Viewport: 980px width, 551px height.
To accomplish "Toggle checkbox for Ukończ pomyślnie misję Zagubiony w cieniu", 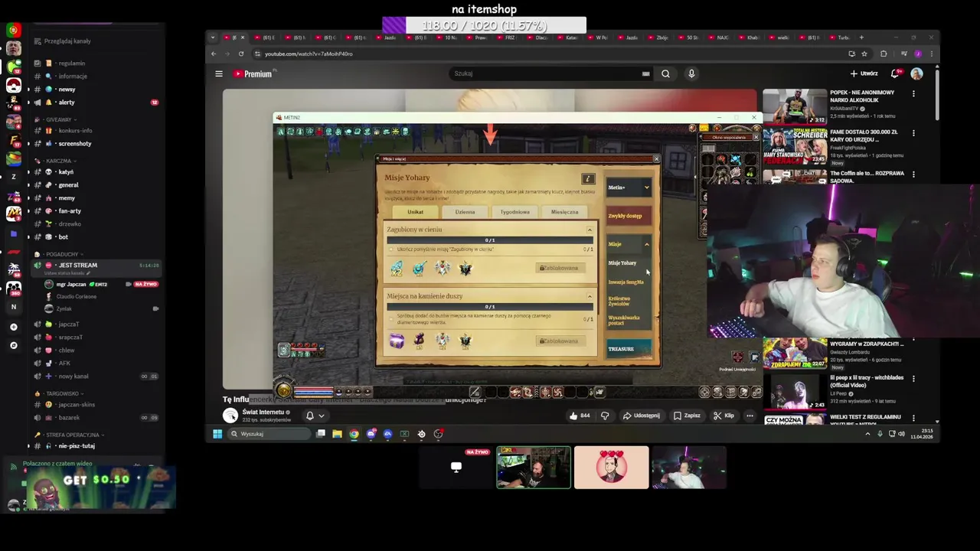I will point(391,249).
